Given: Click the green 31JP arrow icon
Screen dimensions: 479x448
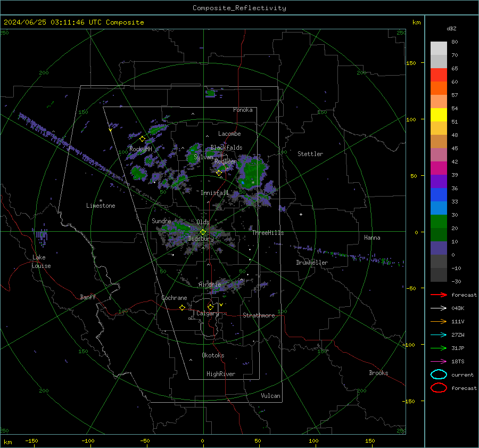Looking at the screenshot, I should tap(439, 348).
